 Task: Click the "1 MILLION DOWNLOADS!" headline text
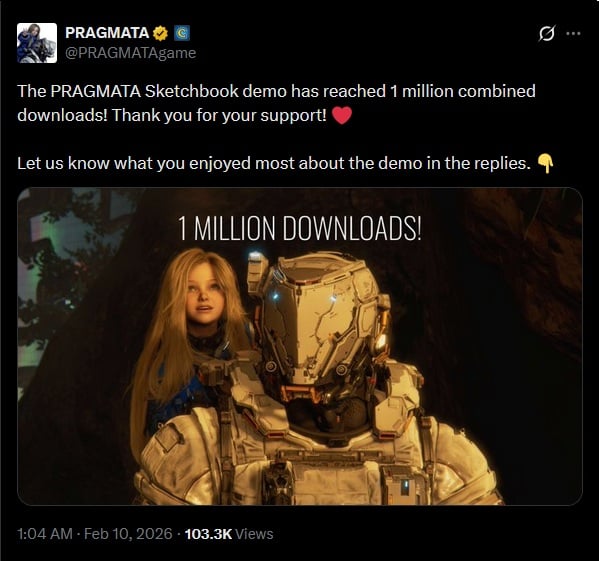(x=300, y=228)
